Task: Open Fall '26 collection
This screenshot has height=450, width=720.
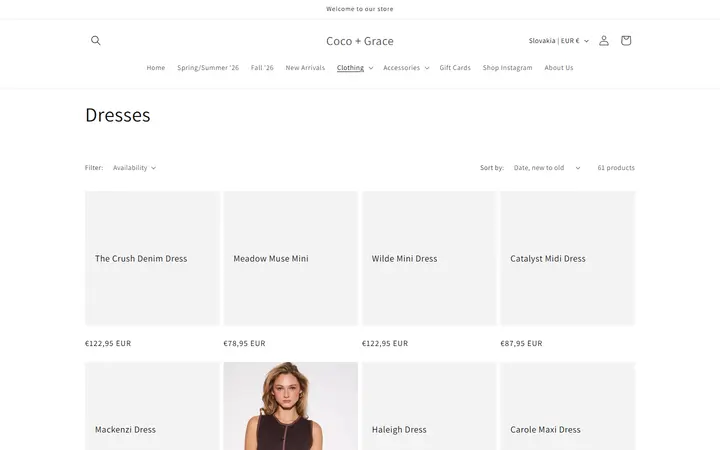Action: [x=262, y=68]
